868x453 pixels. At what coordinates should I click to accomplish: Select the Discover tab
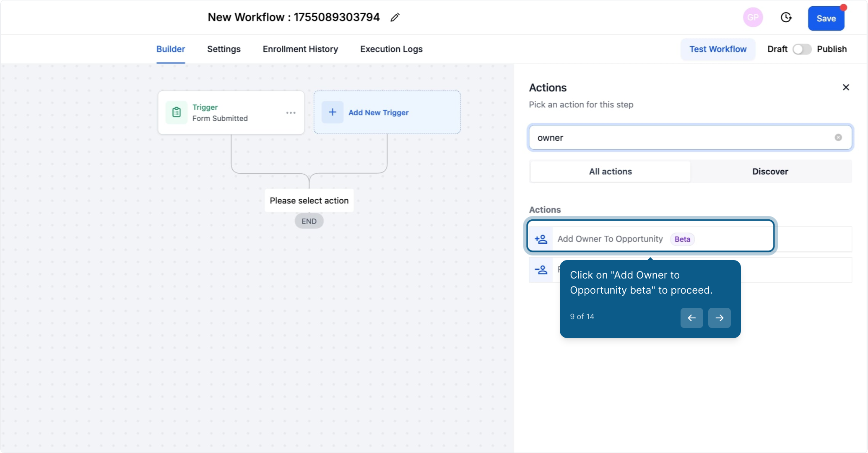click(770, 172)
